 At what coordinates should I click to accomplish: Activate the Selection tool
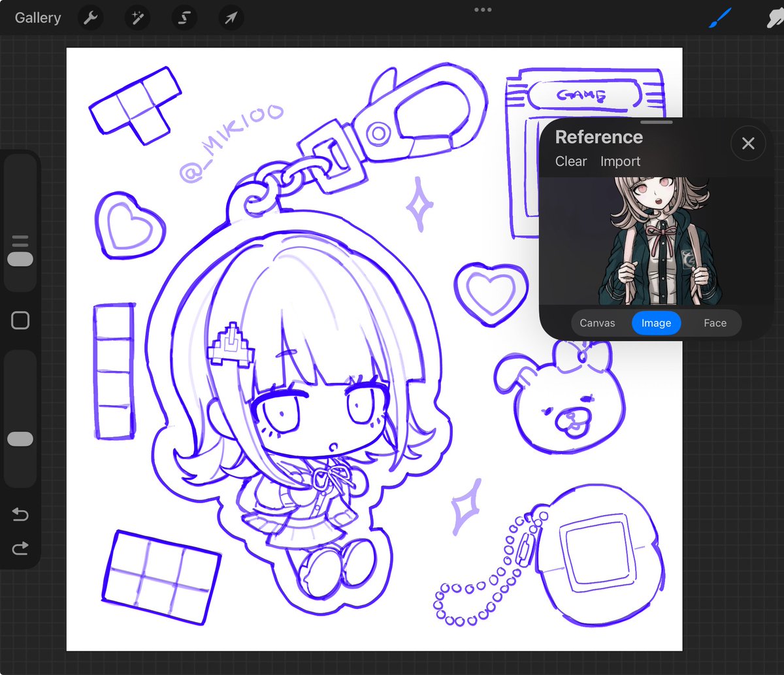click(x=184, y=18)
